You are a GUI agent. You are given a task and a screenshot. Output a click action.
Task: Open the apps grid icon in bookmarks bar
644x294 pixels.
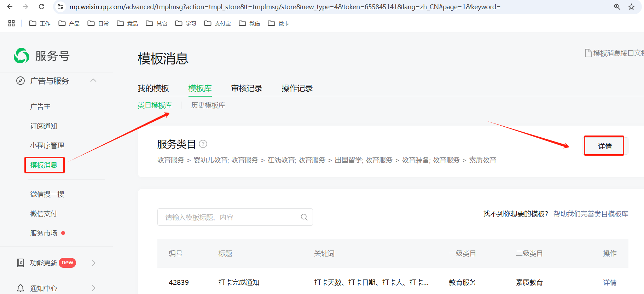[11, 23]
